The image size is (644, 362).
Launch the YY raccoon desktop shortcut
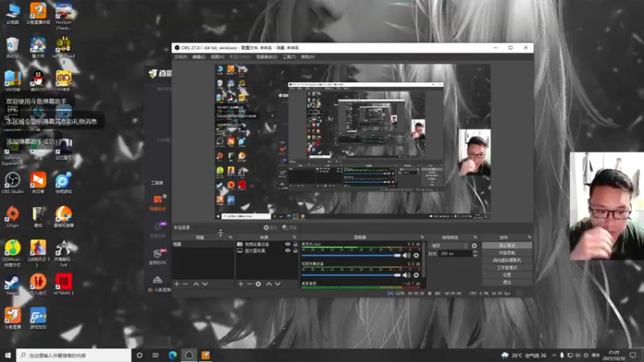point(64,80)
